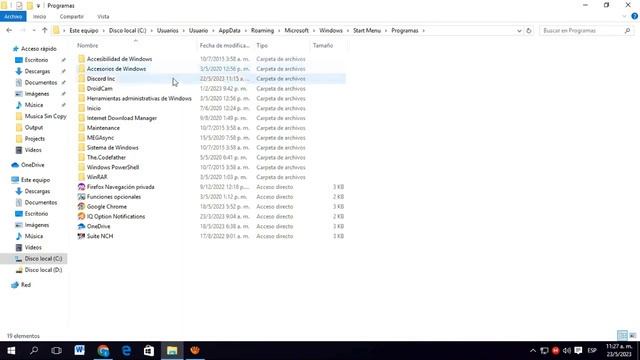Open Red in navigation pane

click(x=26, y=285)
